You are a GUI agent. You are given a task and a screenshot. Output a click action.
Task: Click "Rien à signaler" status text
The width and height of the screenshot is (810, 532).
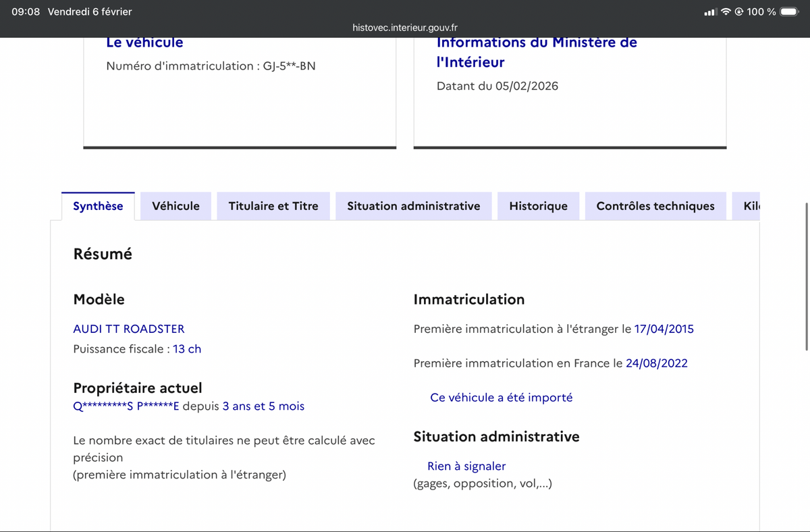(466, 466)
